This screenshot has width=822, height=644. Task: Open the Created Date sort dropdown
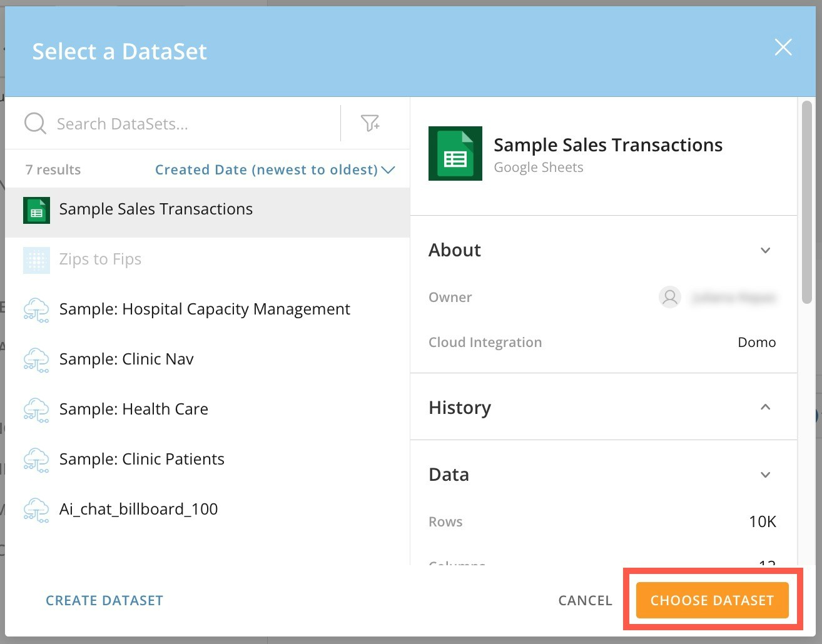275,169
